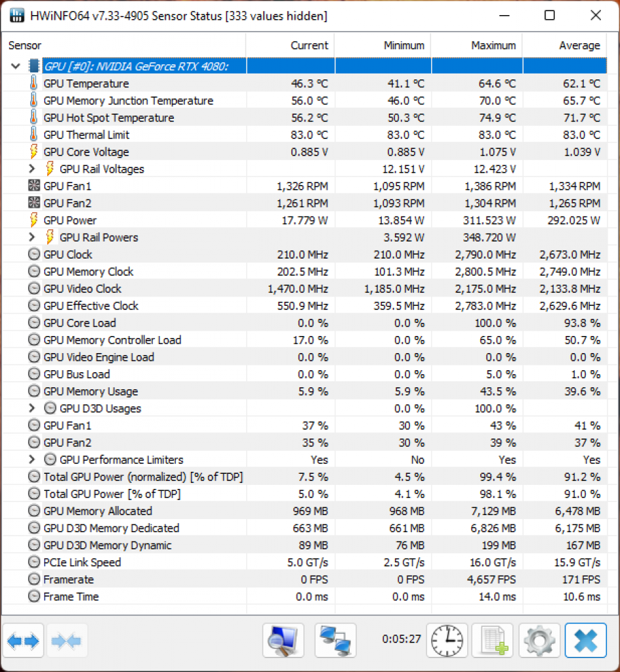Image resolution: width=620 pixels, height=672 pixels.
Task: Click the 4,657 FPS maximum framerate value
Action: (x=491, y=579)
